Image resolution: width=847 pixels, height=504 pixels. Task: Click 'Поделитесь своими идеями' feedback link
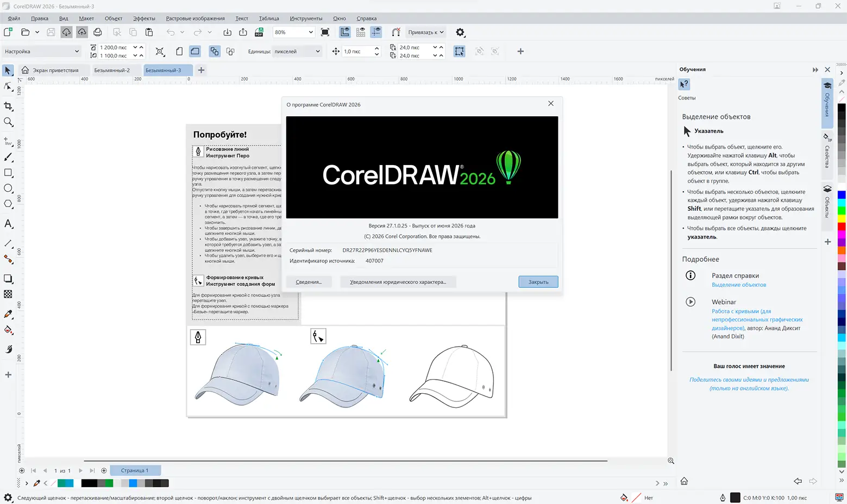tap(749, 384)
